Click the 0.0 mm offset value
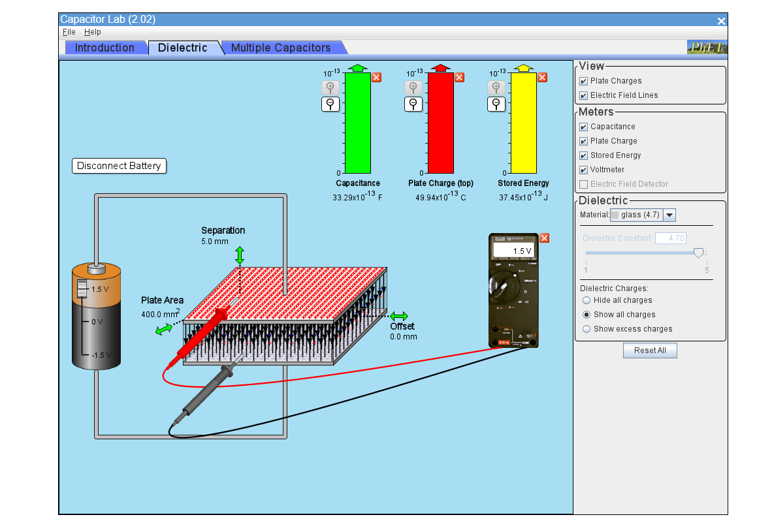 click(404, 337)
